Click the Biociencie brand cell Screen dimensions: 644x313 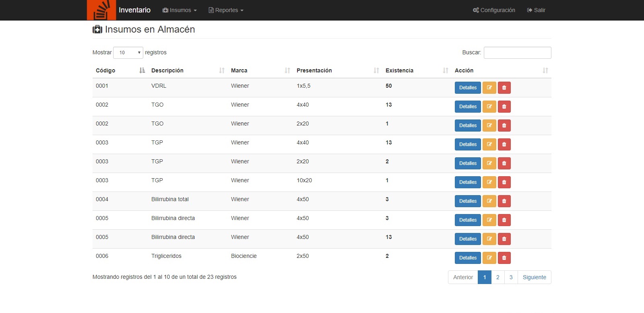(x=244, y=256)
